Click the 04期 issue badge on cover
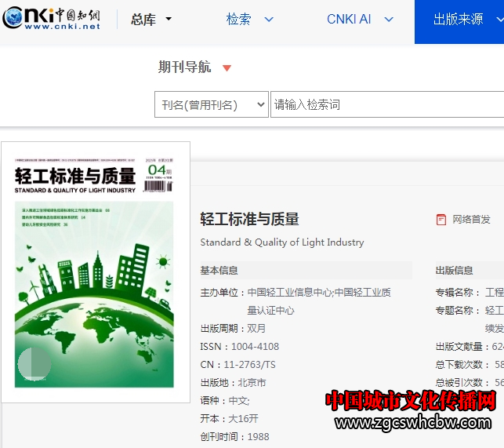The image size is (504, 448). 159,169
